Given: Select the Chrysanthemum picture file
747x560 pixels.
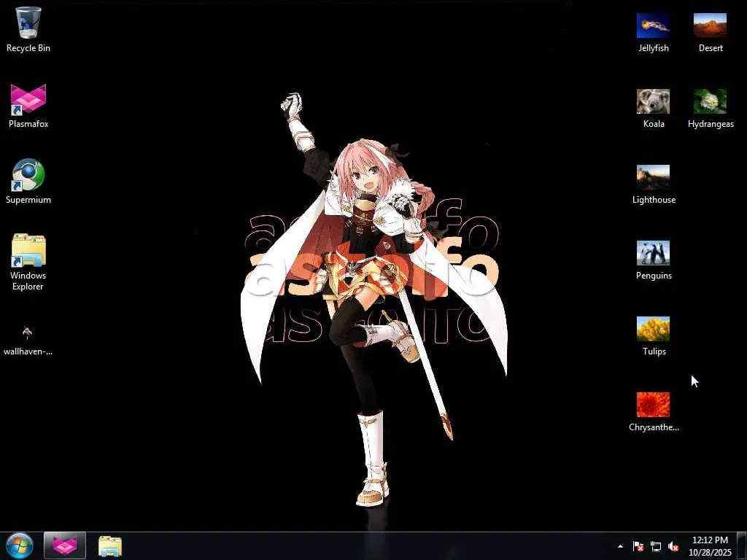Looking at the screenshot, I should pyautogui.click(x=653, y=411).
